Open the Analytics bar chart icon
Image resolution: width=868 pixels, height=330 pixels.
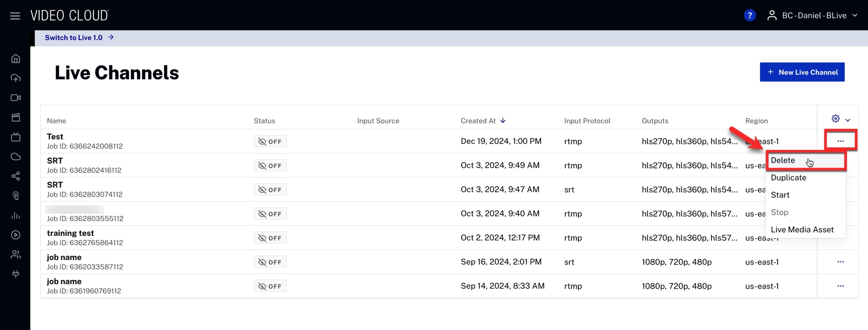tap(16, 215)
